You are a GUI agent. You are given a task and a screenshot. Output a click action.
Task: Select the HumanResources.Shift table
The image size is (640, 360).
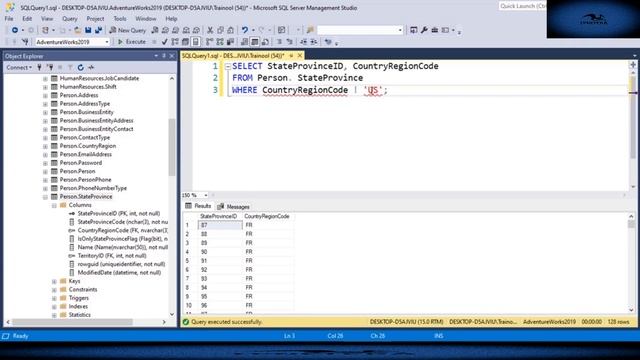coord(88,87)
